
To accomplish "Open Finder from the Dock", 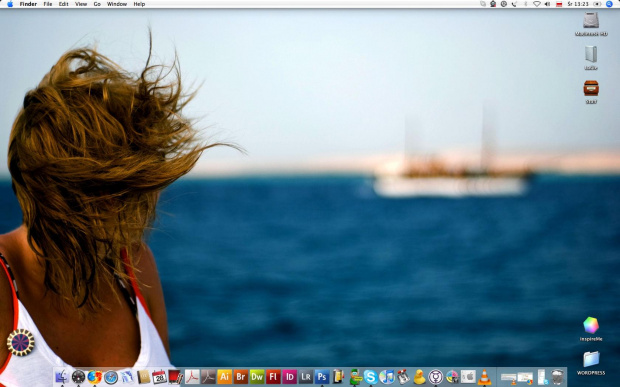I will coord(62,377).
